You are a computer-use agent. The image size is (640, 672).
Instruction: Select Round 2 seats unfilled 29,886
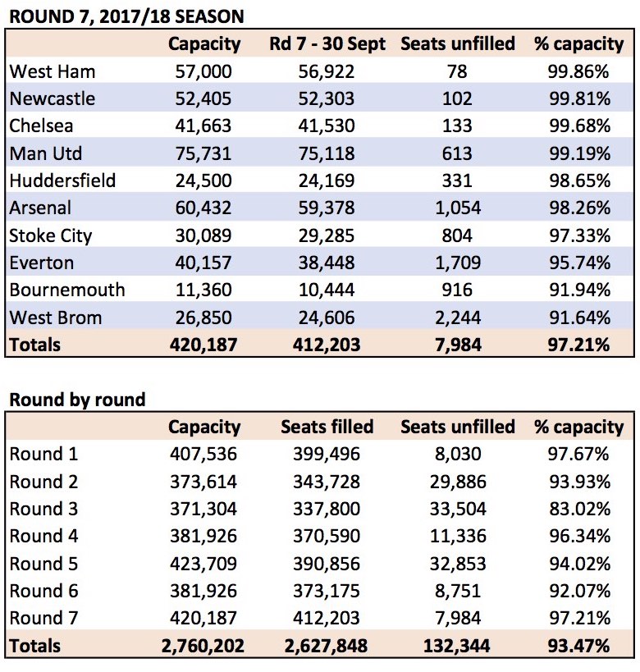tap(458, 482)
